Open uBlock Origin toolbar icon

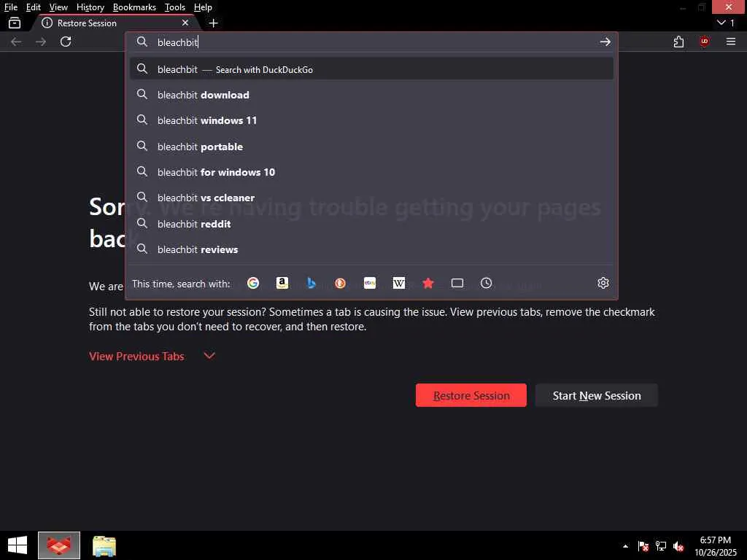(704, 42)
